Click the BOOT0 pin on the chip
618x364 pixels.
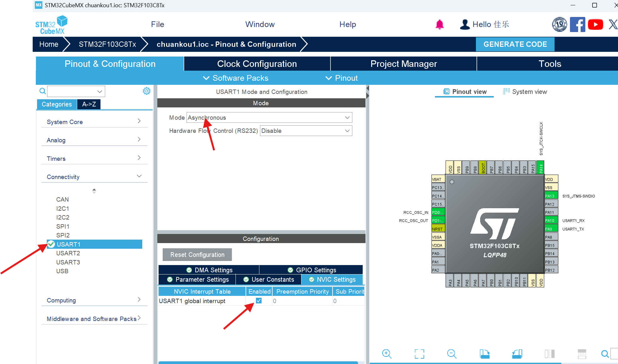(x=483, y=167)
